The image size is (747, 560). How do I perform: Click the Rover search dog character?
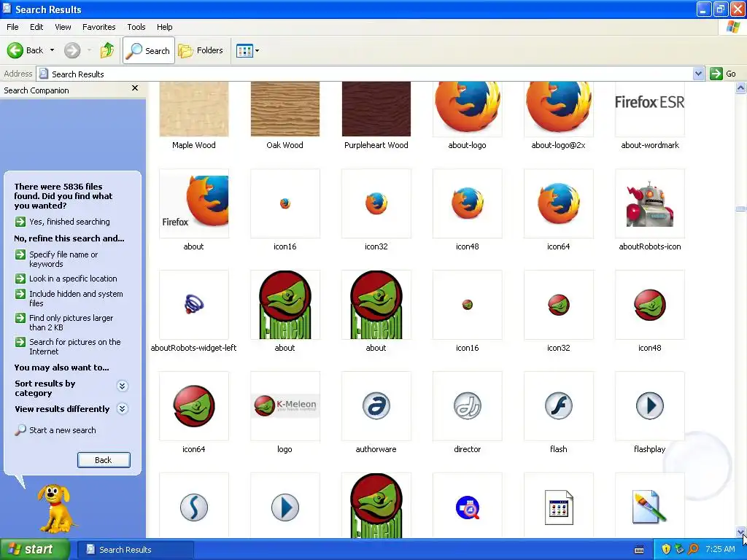[56, 508]
